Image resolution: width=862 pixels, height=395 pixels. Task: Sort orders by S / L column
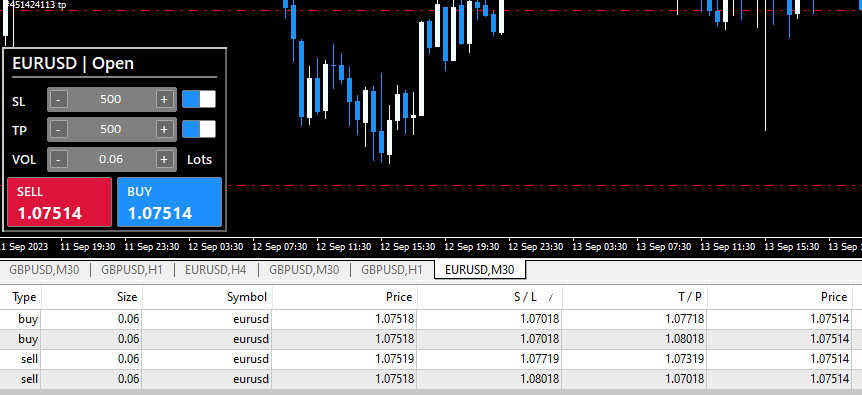pyautogui.click(x=490, y=297)
